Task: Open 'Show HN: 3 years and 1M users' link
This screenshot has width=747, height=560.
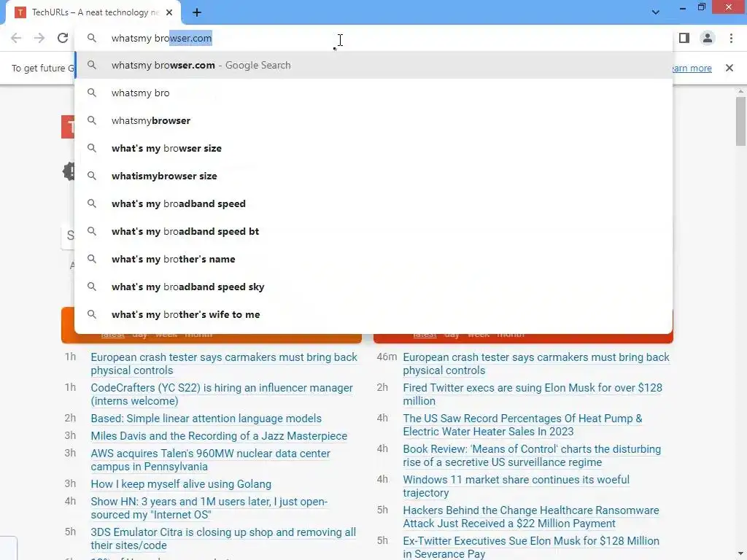Action: point(209,508)
